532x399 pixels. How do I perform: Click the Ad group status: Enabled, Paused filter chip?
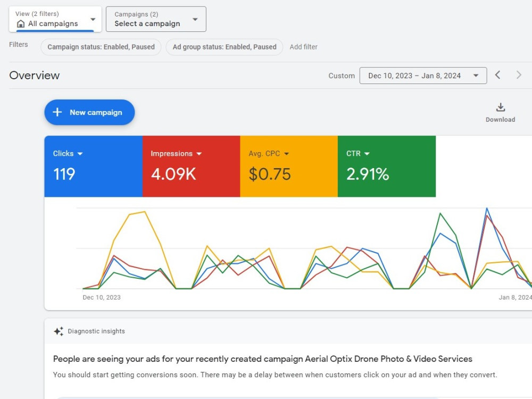(225, 47)
